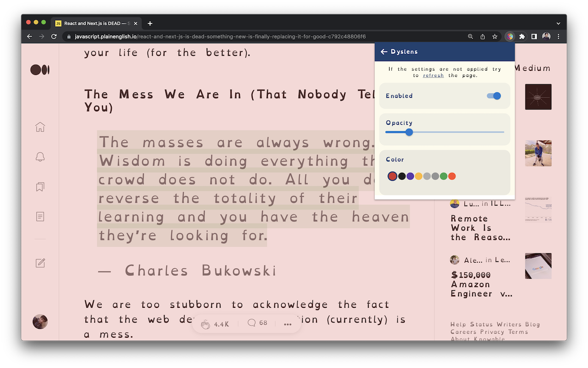
Task: Click the Terms footer link
Action: click(518, 332)
